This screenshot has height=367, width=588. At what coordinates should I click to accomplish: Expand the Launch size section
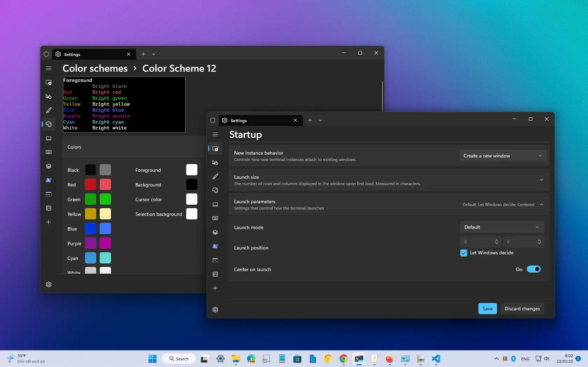[541, 180]
